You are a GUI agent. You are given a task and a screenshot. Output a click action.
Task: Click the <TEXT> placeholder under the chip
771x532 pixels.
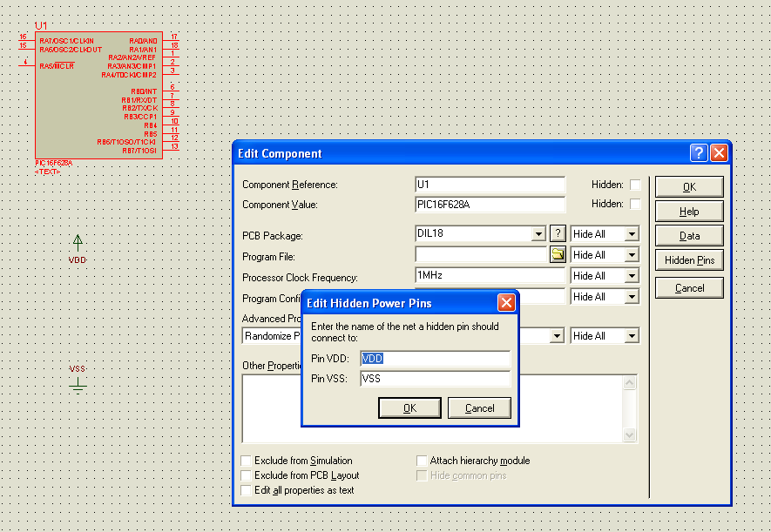(x=48, y=172)
